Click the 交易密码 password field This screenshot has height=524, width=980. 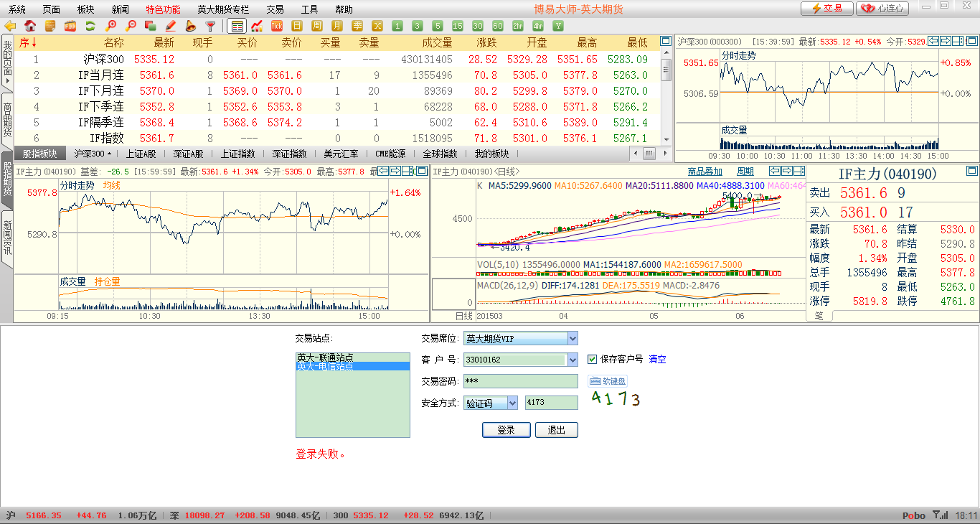click(x=520, y=381)
